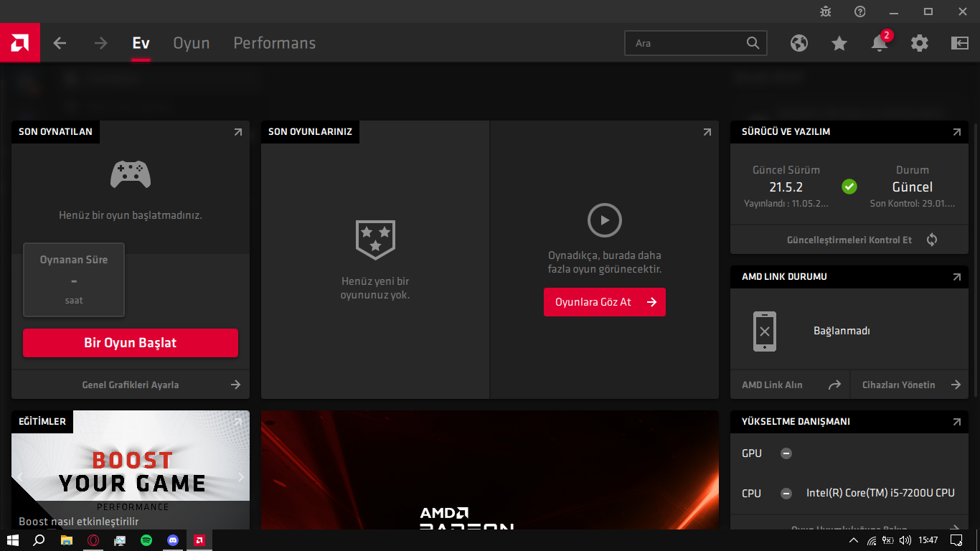Open Windows taskbar search
980x551 pixels.
coord(39,540)
